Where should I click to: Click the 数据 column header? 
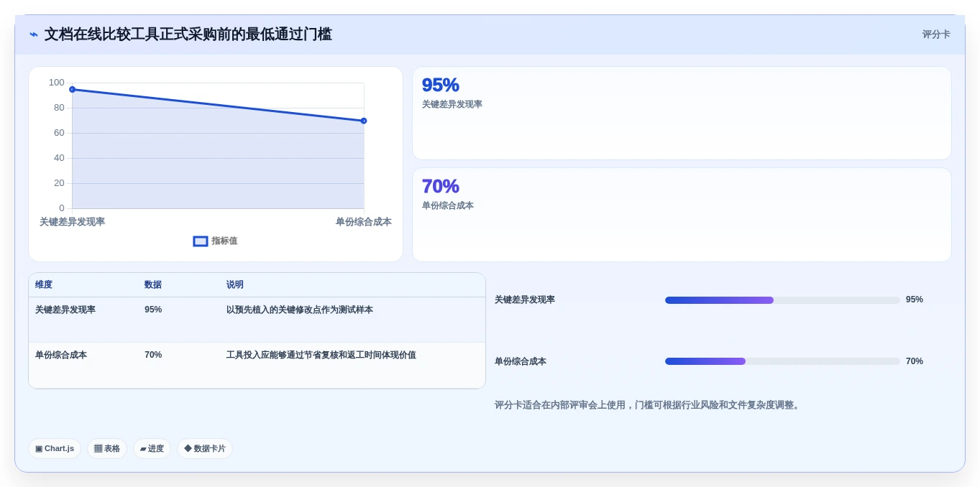(x=153, y=284)
